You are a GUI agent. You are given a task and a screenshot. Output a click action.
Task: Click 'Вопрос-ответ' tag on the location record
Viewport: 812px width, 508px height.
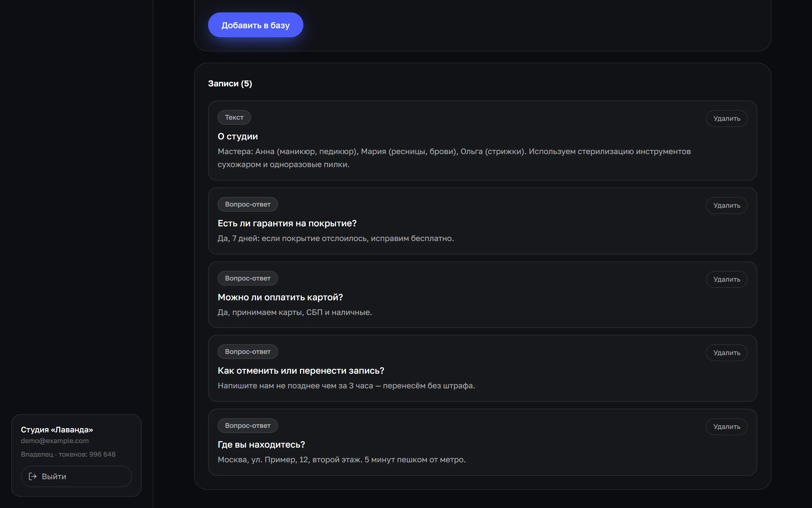click(248, 425)
